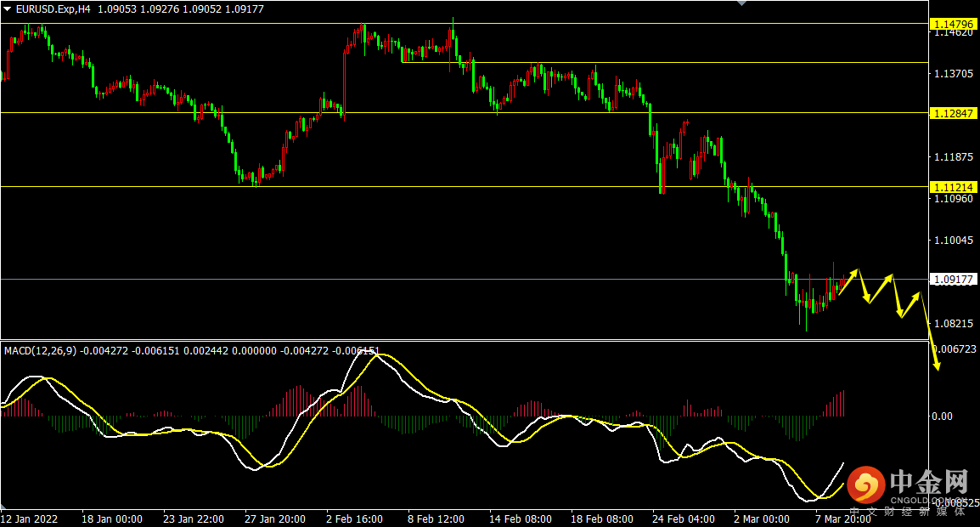Click the 2 Feb 16:00 time label

coord(354,518)
